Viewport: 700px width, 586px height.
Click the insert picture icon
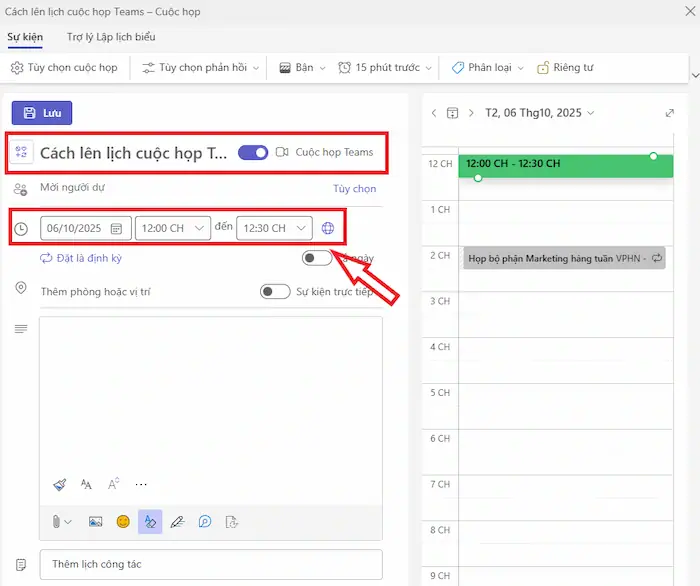click(x=96, y=521)
